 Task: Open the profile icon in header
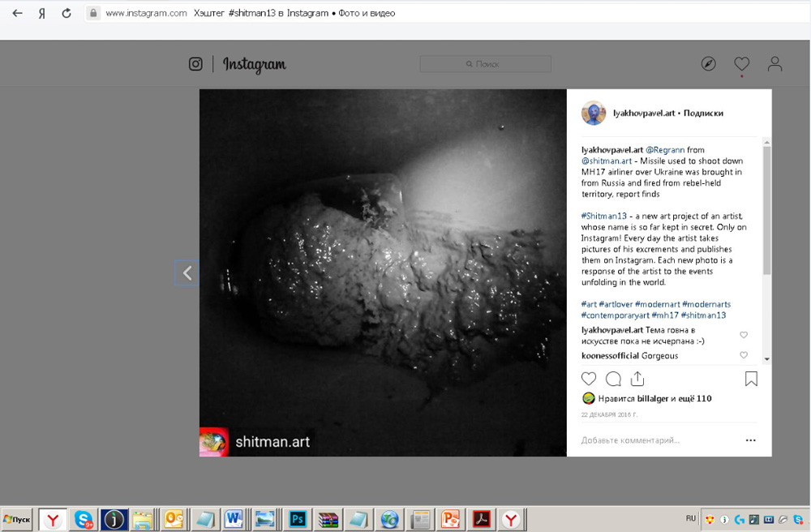pyautogui.click(x=775, y=64)
